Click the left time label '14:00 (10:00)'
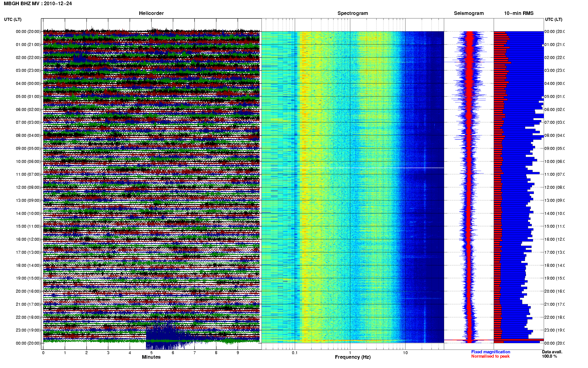588x368 pixels. [x=28, y=213]
